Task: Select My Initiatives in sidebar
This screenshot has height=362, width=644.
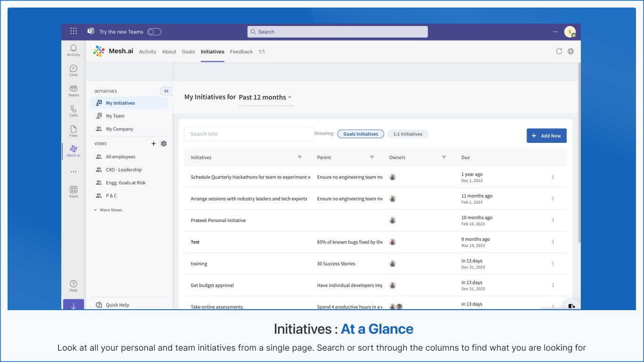Action: (x=129, y=103)
